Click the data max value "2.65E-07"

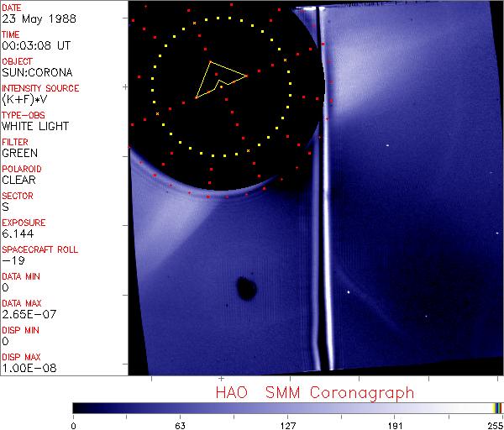click(26, 314)
